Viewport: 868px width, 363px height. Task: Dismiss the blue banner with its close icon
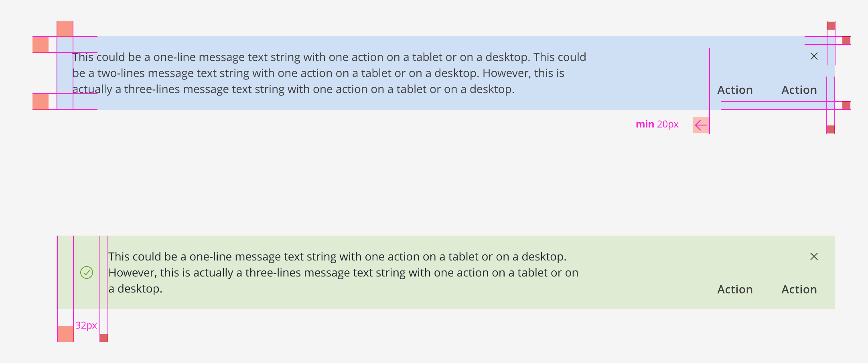[x=814, y=56]
